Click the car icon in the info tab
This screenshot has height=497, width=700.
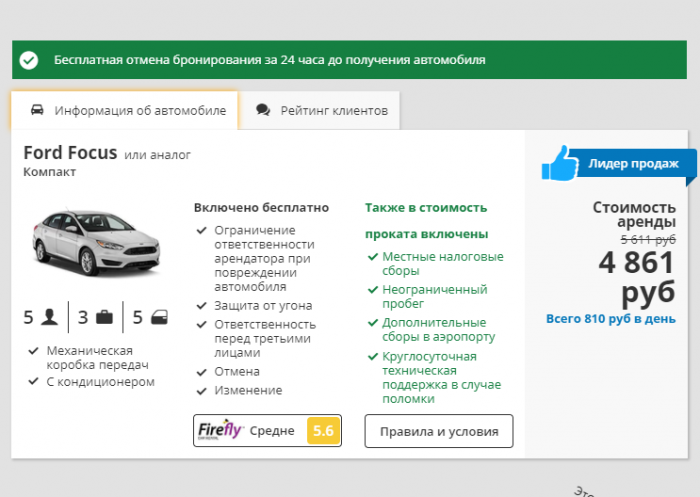pyautogui.click(x=38, y=110)
